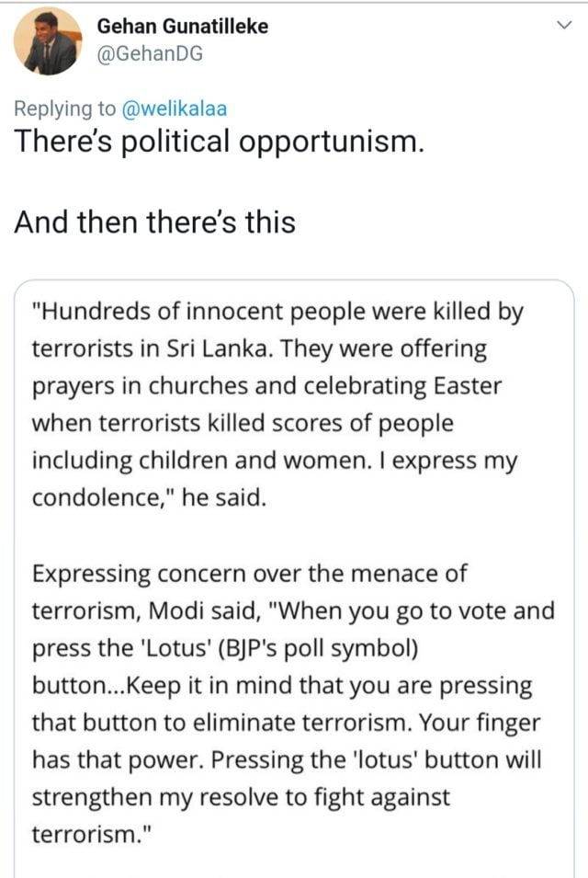The height and width of the screenshot is (878, 588).
Task: Open the @GehanDG handle
Action: click(x=149, y=53)
